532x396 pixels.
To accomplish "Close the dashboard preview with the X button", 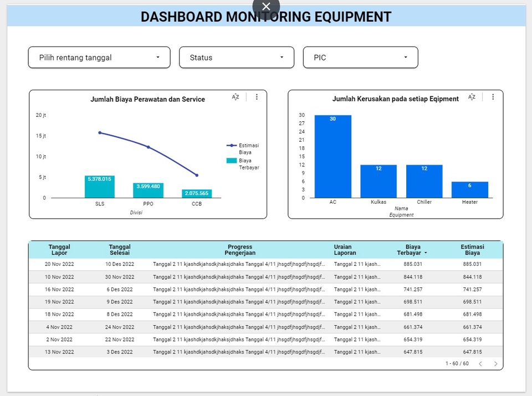I will 267,7.
